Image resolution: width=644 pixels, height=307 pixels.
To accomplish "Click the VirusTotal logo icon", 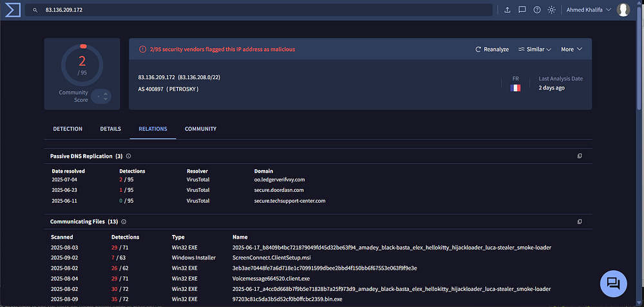I will pos(12,10).
